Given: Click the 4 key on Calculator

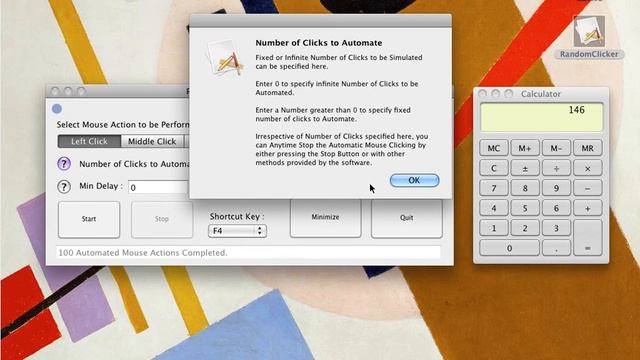Looking at the screenshot, I should pos(493,208).
